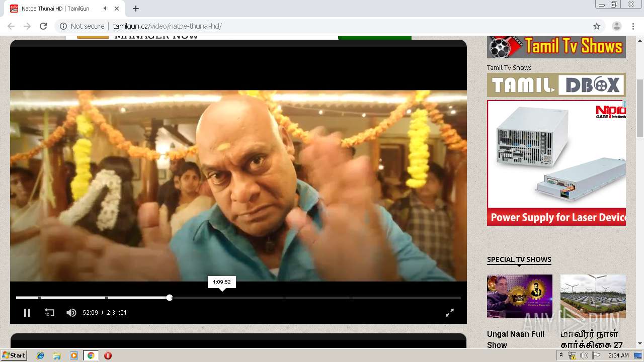The height and width of the screenshot is (362, 644).
Task: Open Power Supply for Laser Device ad
Action: (x=556, y=163)
